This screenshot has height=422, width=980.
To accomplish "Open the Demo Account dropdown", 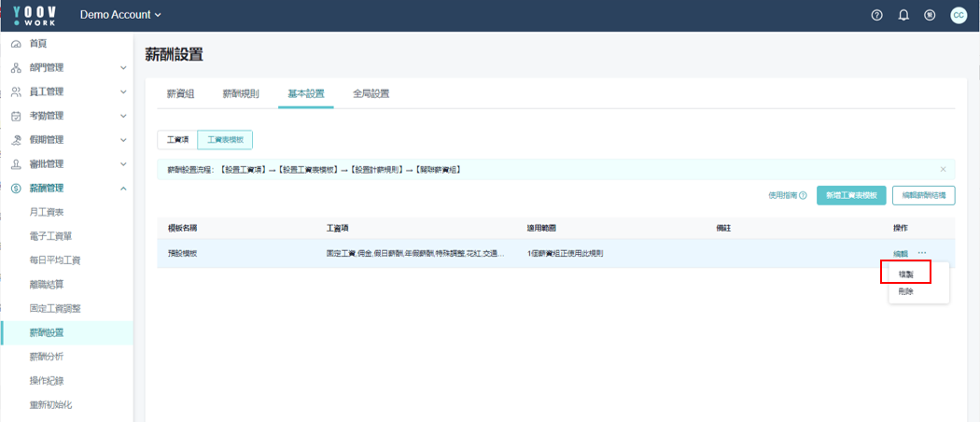I will (x=120, y=15).
